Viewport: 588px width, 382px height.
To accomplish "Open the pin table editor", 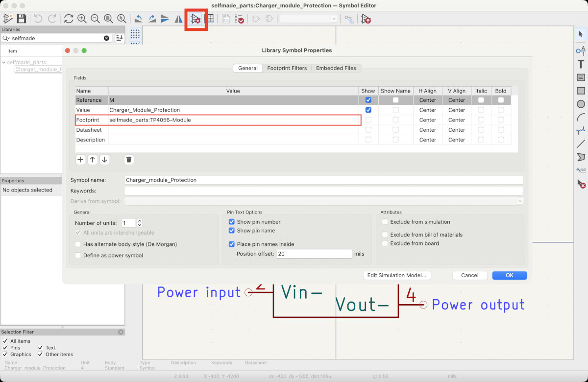I will 209,19.
